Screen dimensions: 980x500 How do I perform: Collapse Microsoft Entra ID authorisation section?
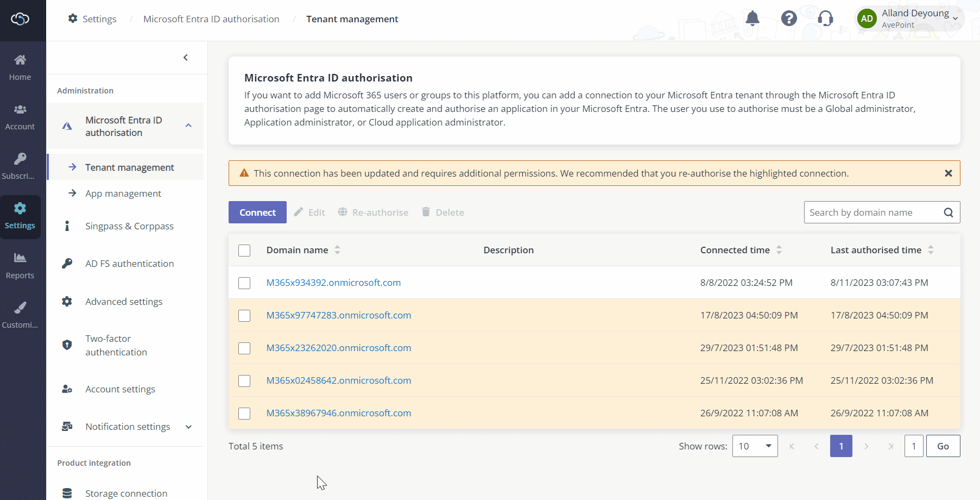(188, 126)
